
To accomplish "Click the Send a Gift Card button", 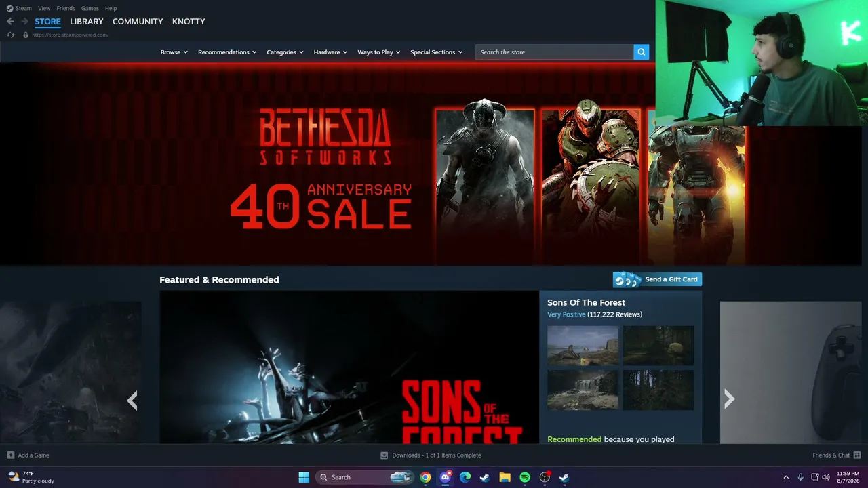I will (657, 279).
